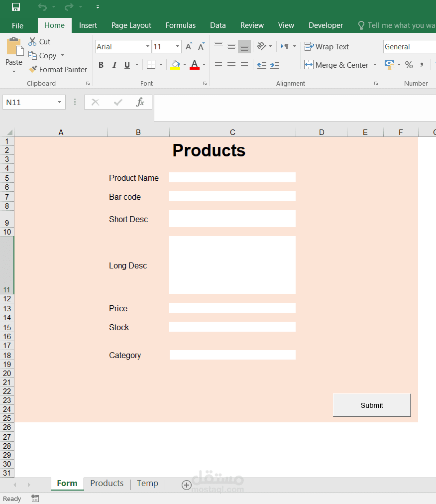Image resolution: width=436 pixels, height=504 pixels.
Task: Click the Select All corner triangle
Action: point(9,132)
